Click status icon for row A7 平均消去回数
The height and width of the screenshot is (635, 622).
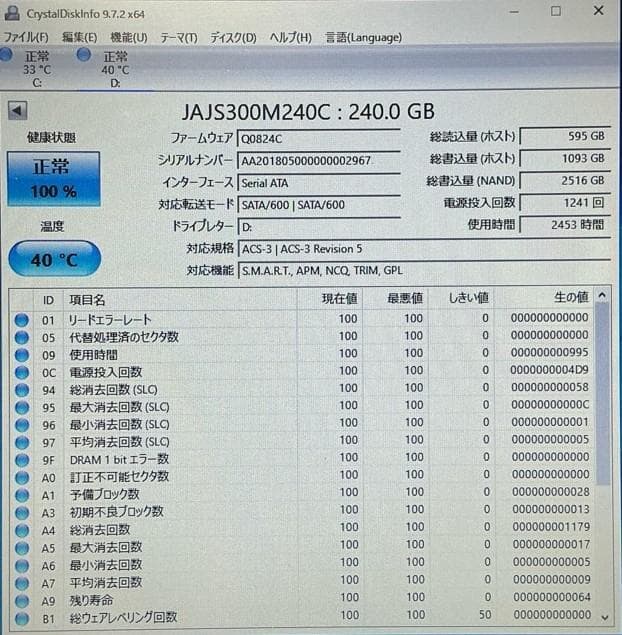tap(21, 583)
